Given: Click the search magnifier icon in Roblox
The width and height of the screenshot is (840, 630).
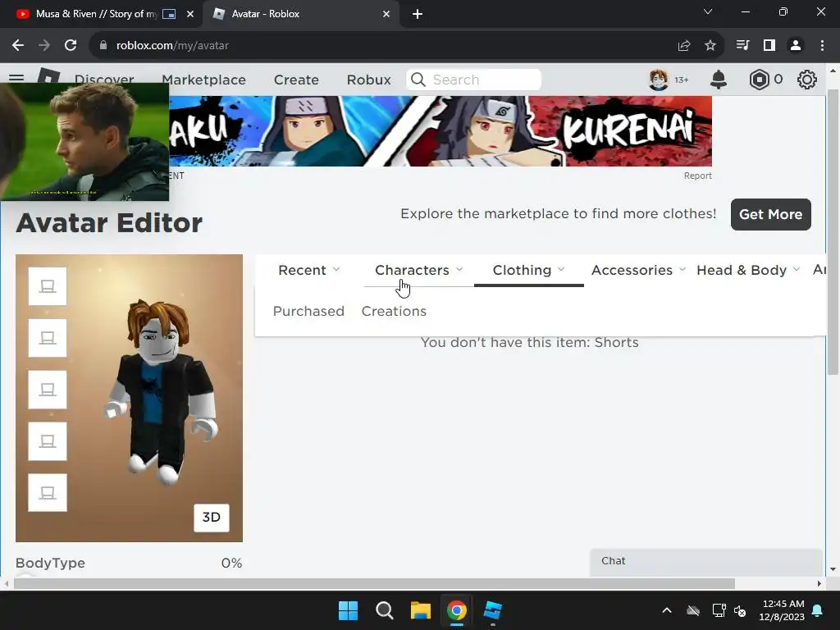Looking at the screenshot, I should point(418,80).
